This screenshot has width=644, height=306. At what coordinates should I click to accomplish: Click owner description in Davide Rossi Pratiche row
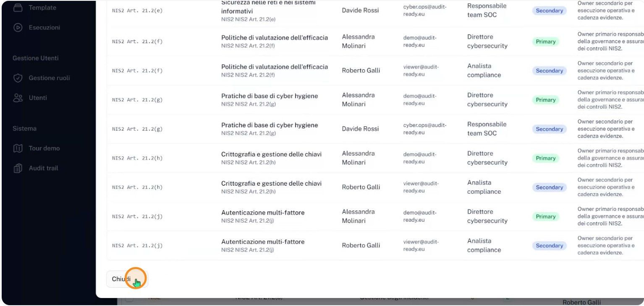point(606,129)
